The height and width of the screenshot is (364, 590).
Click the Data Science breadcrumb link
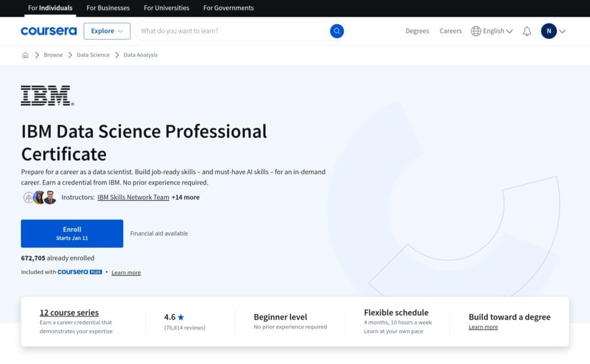tap(92, 54)
